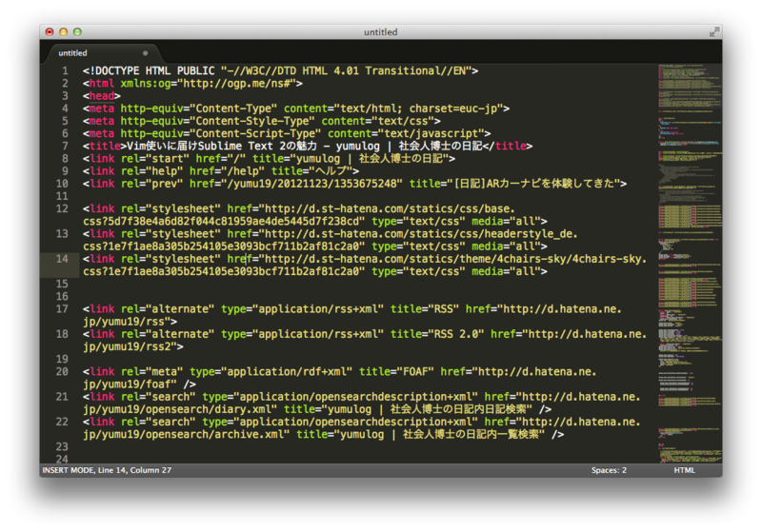Click the INSERT MODE, Line 14 status text
The height and width of the screenshot is (532, 762).
coord(107,470)
